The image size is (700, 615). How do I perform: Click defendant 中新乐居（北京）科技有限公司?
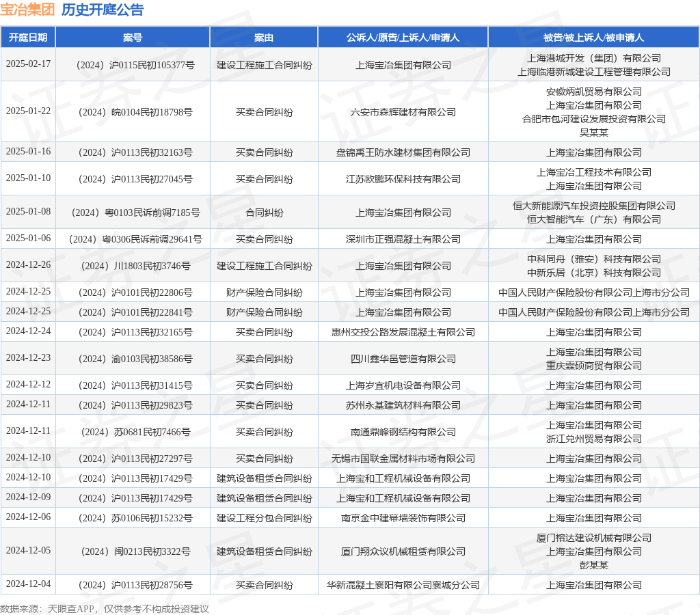pyautogui.click(x=594, y=273)
